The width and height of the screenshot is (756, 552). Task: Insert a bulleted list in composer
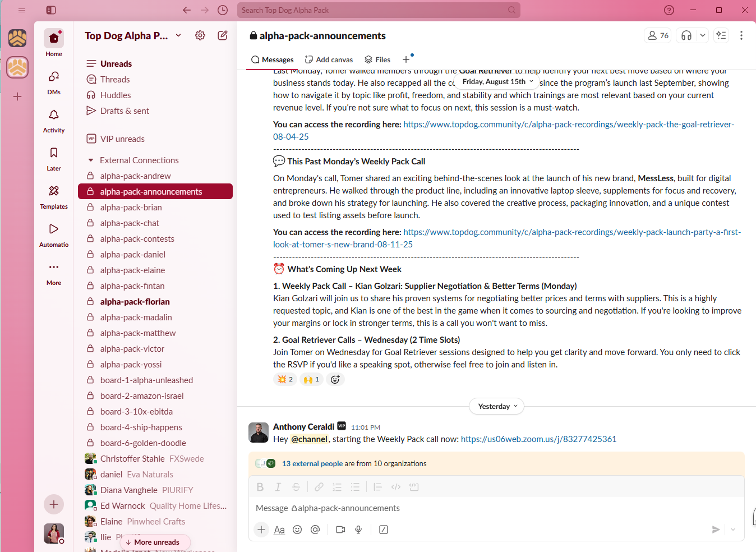point(355,487)
